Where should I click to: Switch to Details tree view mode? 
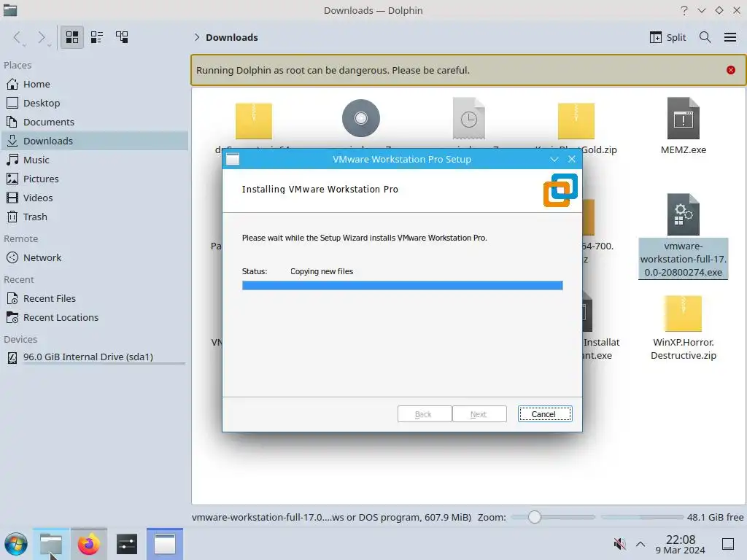click(x=122, y=37)
